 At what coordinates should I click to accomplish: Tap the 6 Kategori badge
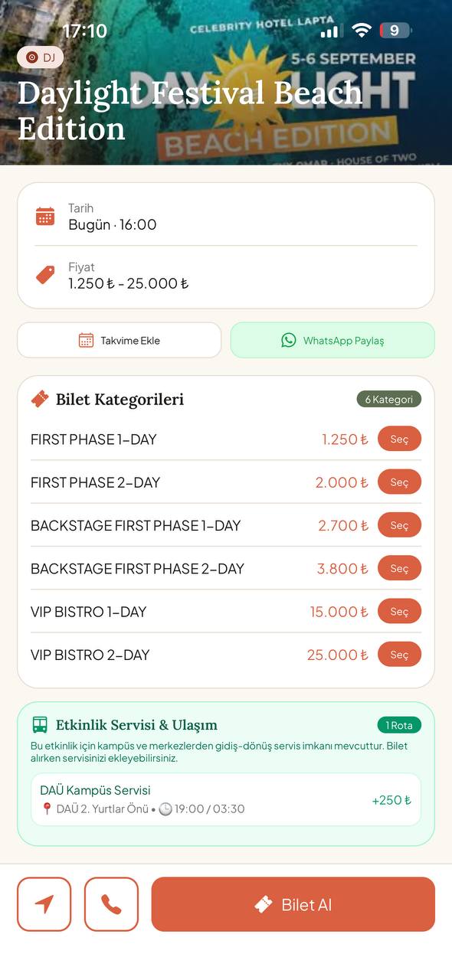[389, 399]
